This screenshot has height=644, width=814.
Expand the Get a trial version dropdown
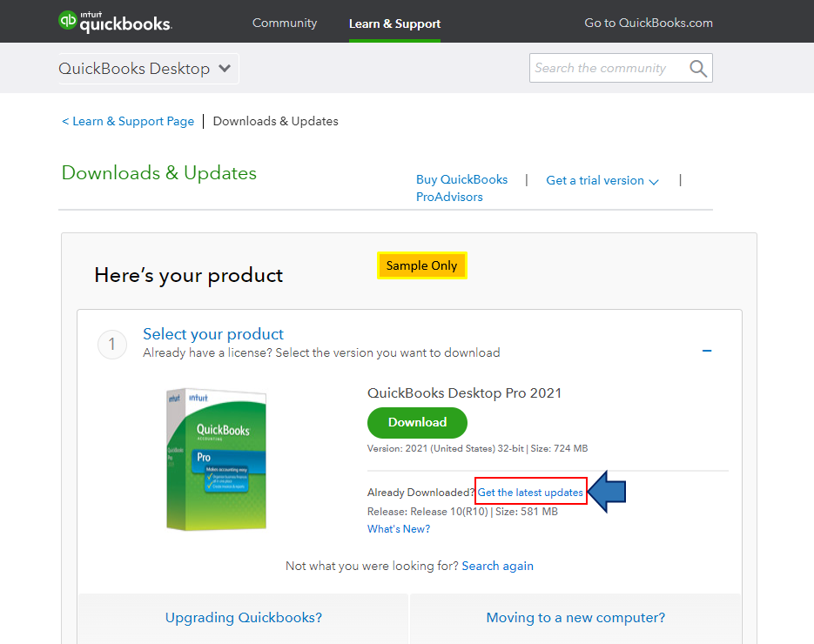click(602, 180)
